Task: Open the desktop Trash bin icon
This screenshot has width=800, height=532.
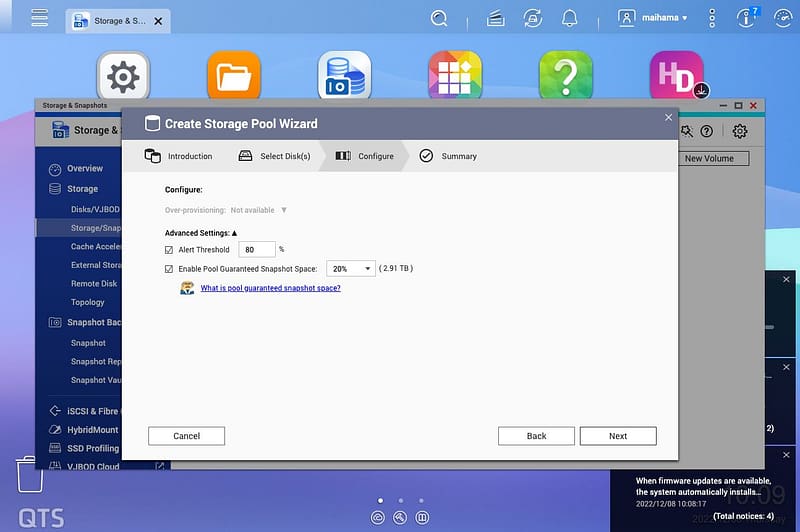Action: 30,474
